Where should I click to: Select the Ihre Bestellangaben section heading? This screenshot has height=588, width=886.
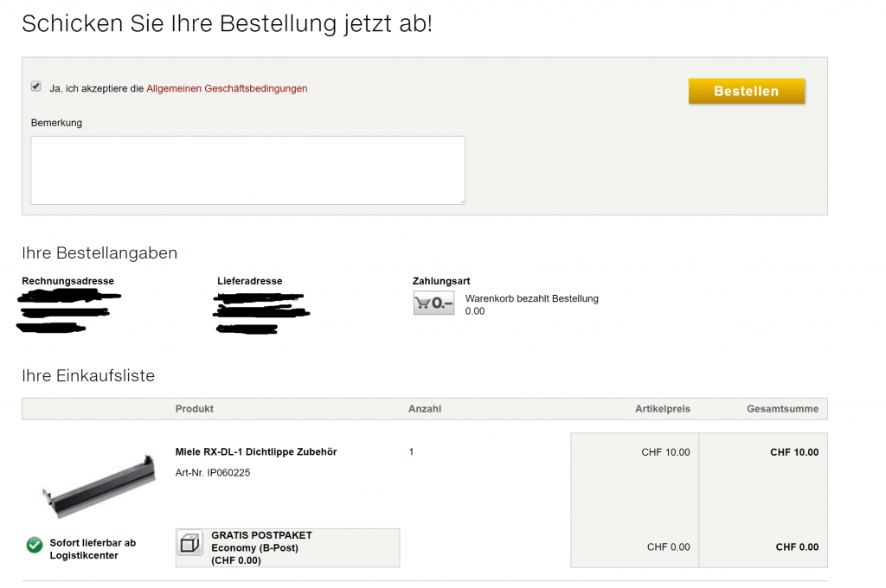pos(100,252)
